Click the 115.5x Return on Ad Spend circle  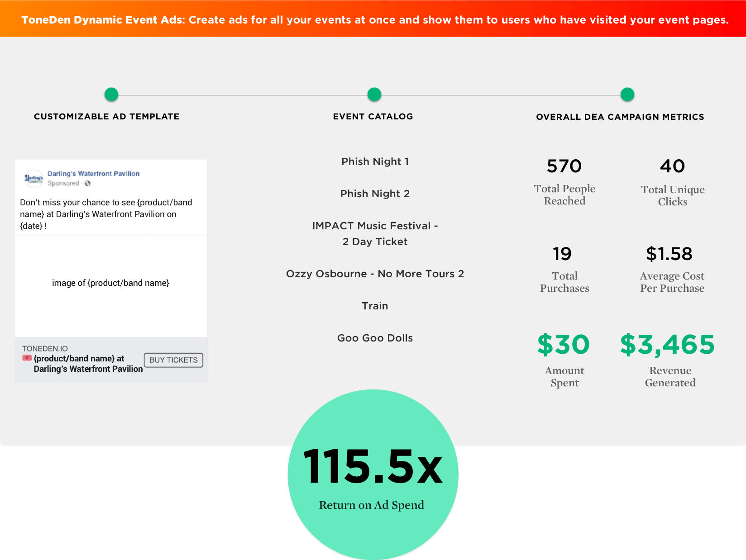click(373, 475)
